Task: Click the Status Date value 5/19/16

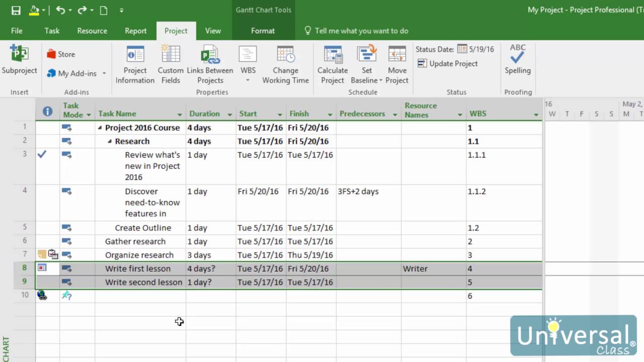Action: pos(481,49)
